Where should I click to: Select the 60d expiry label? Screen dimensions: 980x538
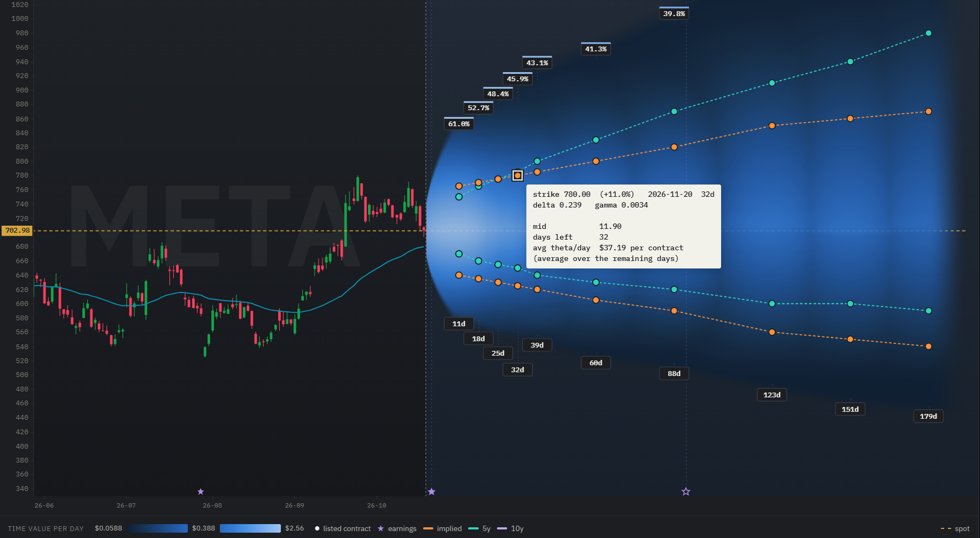[596, 363]
